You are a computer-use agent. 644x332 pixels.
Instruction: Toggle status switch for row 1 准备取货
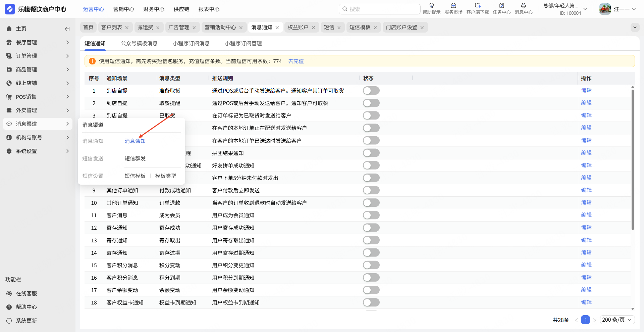tap(371, 91)
